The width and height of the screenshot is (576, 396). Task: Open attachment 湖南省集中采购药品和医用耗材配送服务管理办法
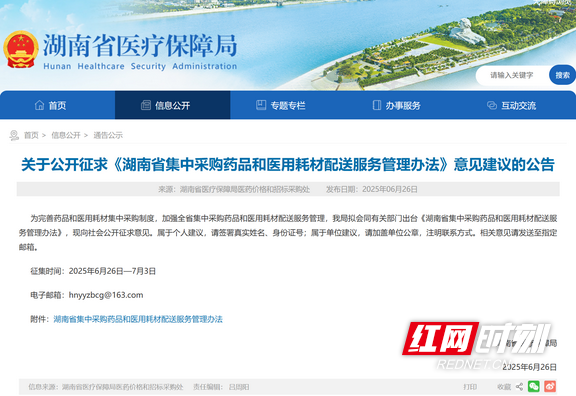138,319
